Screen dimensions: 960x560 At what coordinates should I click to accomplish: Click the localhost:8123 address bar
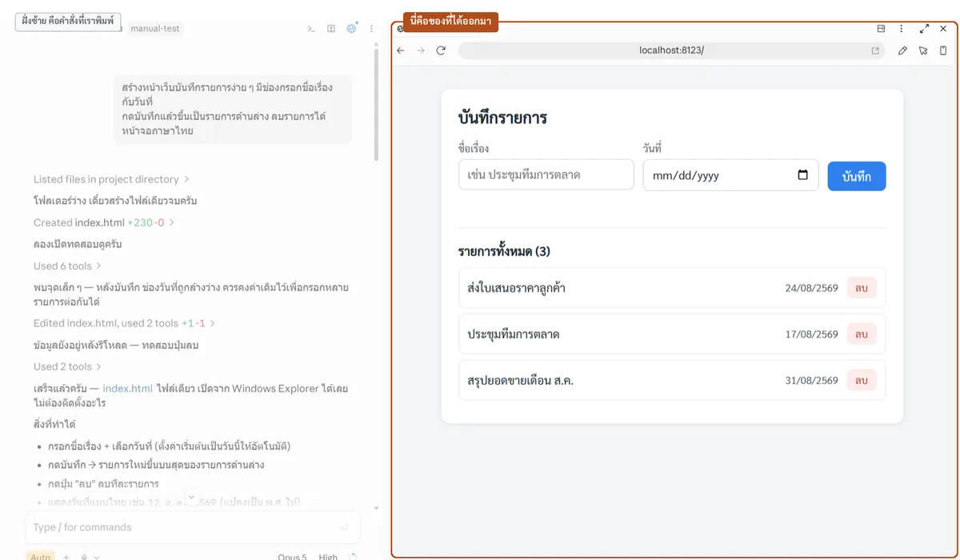coord(670,50)
